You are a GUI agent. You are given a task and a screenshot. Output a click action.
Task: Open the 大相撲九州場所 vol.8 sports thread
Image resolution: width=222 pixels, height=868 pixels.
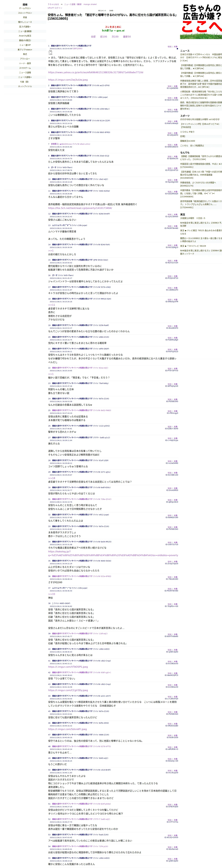200,119
